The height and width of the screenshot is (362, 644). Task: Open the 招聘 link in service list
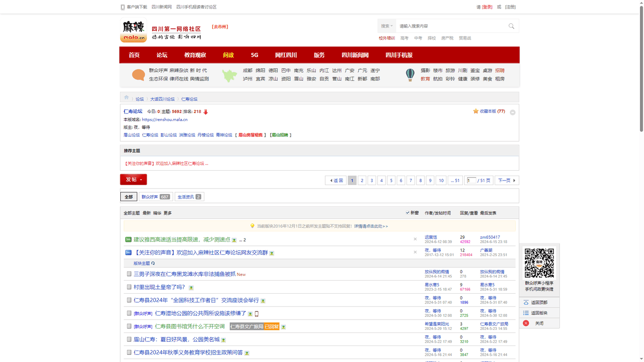pyautogui.click(x=500, y=71)
